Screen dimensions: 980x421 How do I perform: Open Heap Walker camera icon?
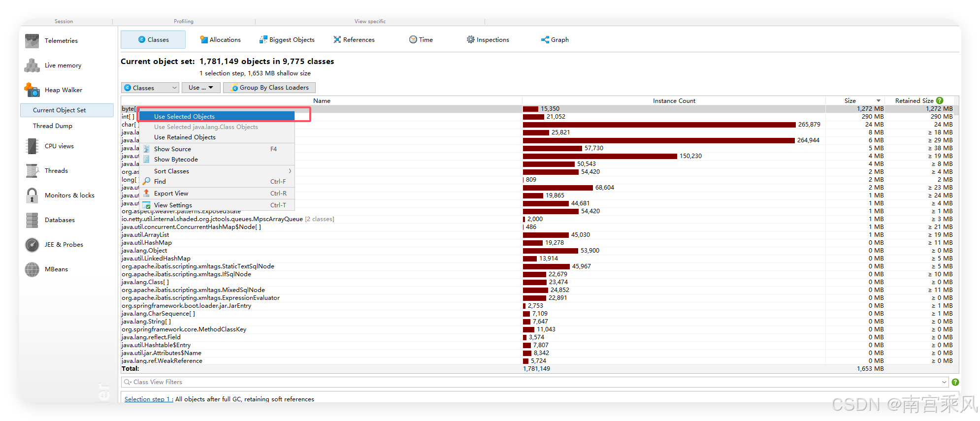32,90
